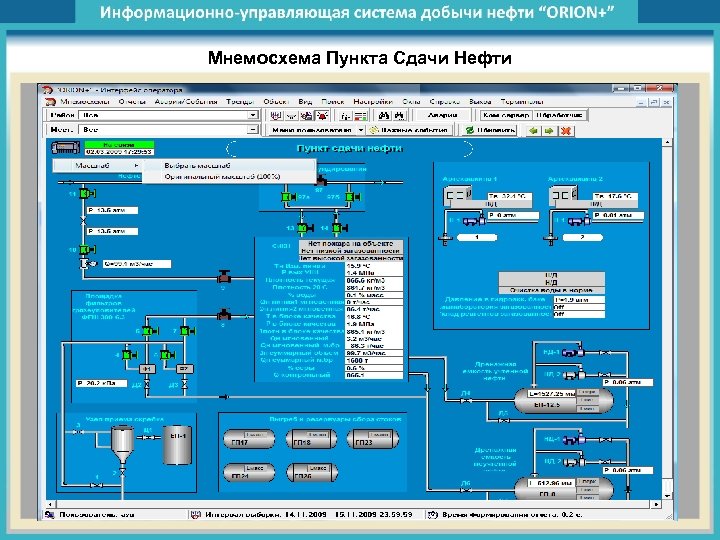The width and height of the screenshot is (720, 540).
Task: Select red valve 8 on the pipeline
Action: [224, 315]
